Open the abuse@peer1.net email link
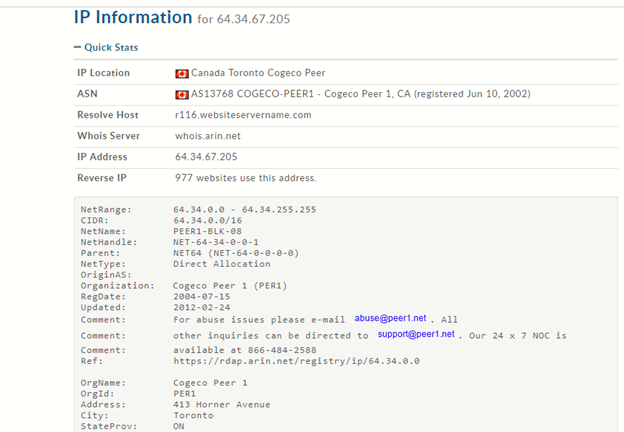The image size is (624, 432). tap(390, 318)
